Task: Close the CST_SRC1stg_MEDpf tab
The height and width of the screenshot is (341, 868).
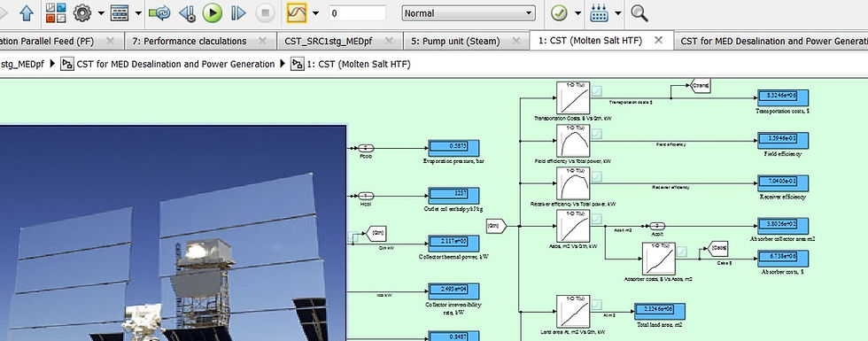Action: click(x=389, y=41)
